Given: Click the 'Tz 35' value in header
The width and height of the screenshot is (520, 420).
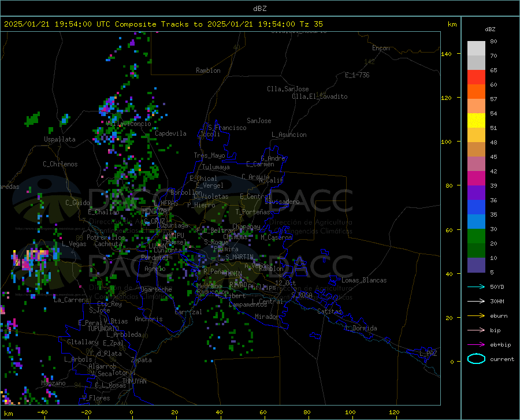Looking at the screenshot, I should click(x=311, y=24).
